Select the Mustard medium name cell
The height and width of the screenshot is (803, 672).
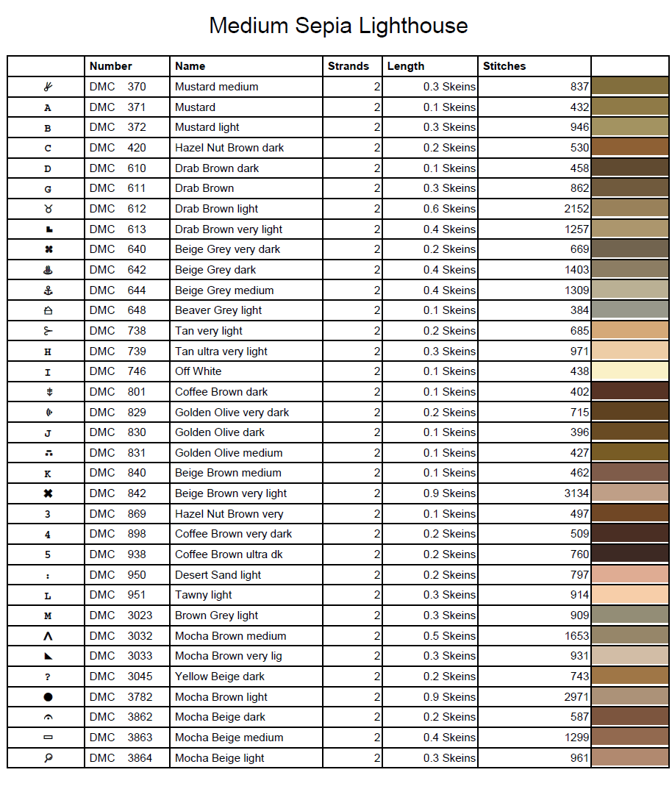[x=217, y=87]
